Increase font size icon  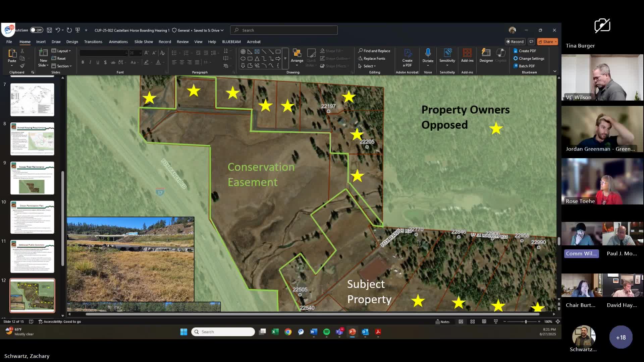click(x=147, y=53)
